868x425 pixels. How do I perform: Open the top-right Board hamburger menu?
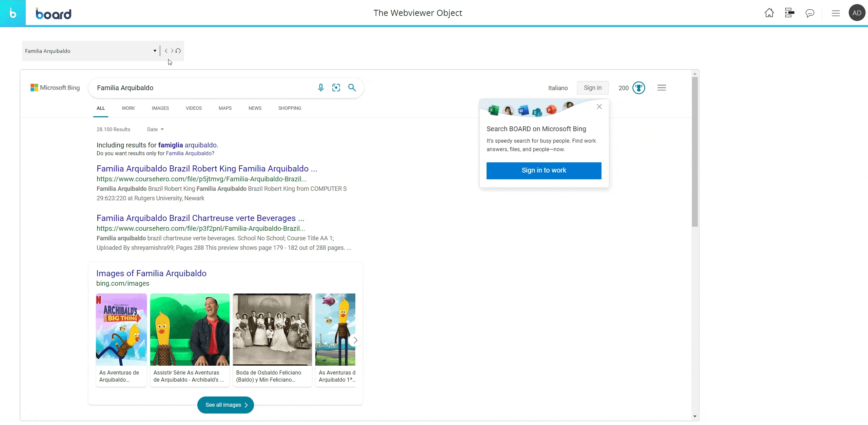pos(835,13)
